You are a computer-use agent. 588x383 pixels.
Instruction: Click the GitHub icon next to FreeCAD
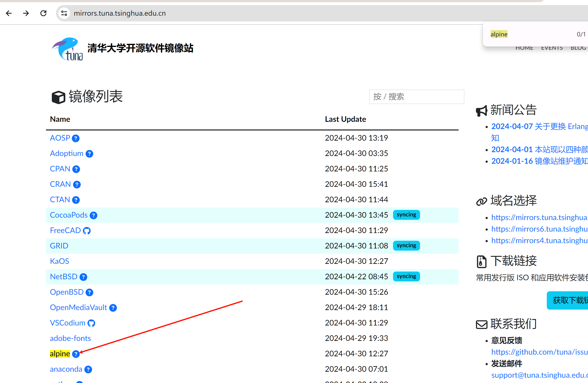(x=87, y=231)
